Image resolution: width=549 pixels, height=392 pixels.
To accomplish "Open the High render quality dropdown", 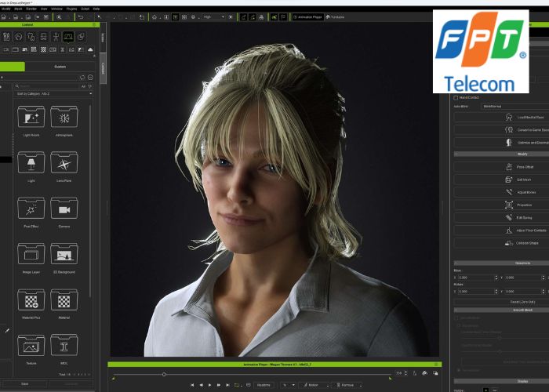I will point(213,16).
